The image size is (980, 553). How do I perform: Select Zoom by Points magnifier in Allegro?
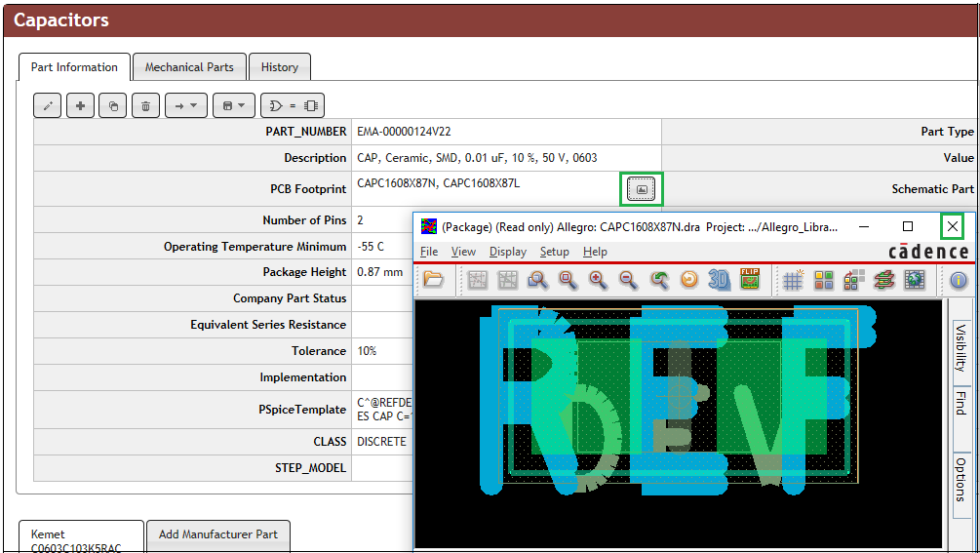point(537,280)
